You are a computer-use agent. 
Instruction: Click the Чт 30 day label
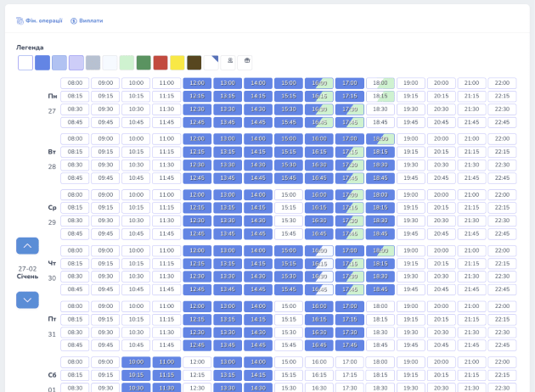[x=52, y=271]
